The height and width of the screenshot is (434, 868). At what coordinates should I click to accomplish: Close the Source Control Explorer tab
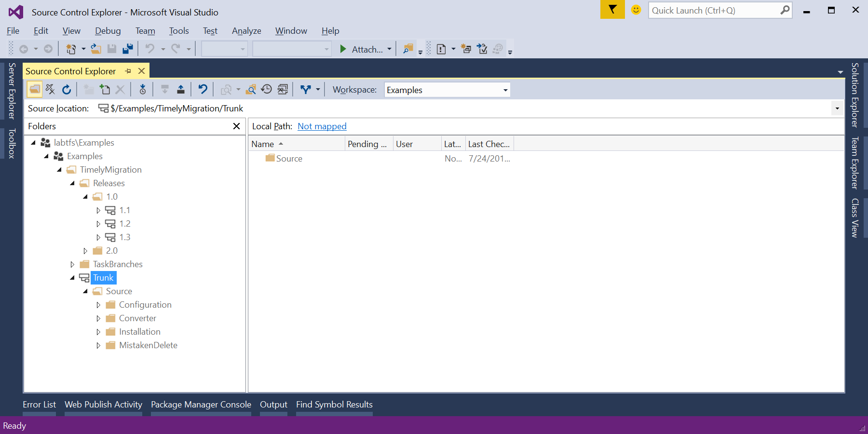(x=141, y=71)
